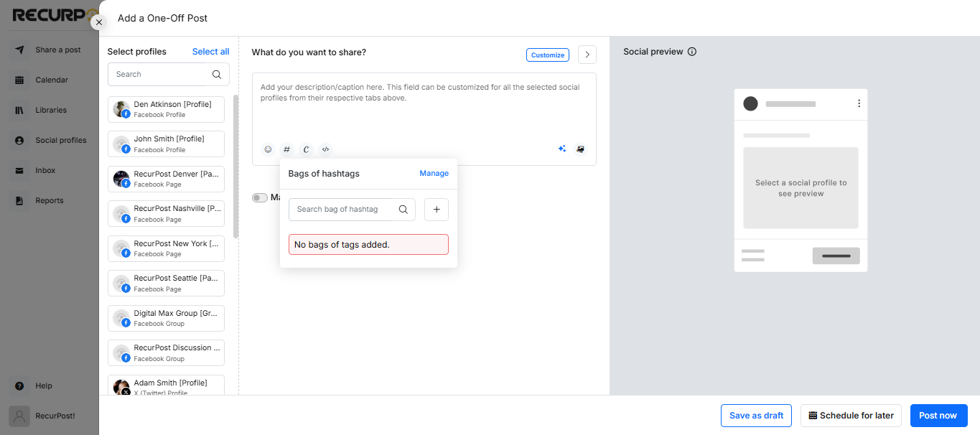Select Adam Smith X (Twitter) Profile
The height and width of the screenshot is (435, 980).
coord(166,385)
